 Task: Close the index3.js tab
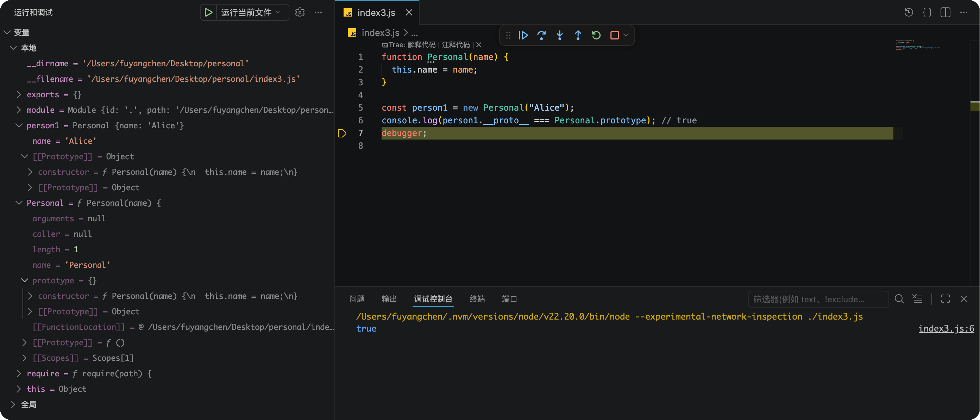[x=409, y=13]
